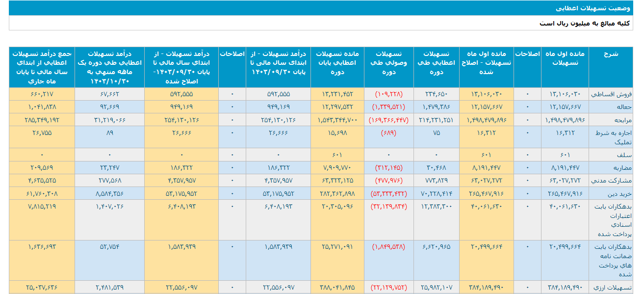
Task: Click the 'مانده اول ماه تسهیلات - اصلاح شده' header
Action: pos(486,63)
